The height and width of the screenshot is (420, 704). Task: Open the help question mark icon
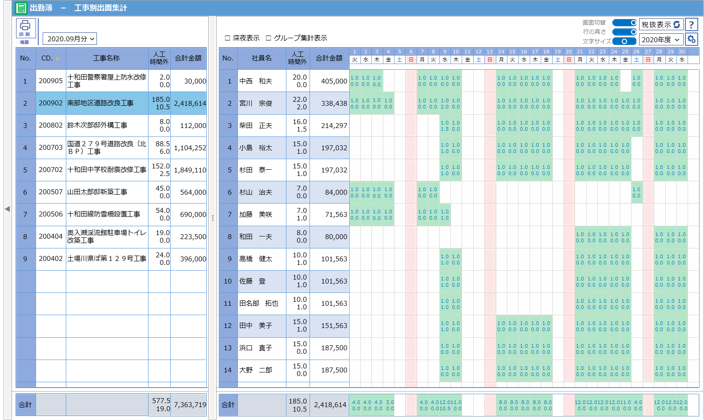pos(691,24)
